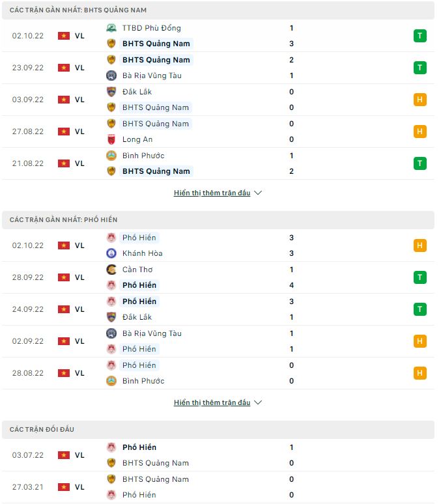This screenshot has height=504, width=441.
Task: Click Bà Rịa Vũng Tàu crest, 02.09.22 match
Action: pyautogui.click(x=111, y=333)
